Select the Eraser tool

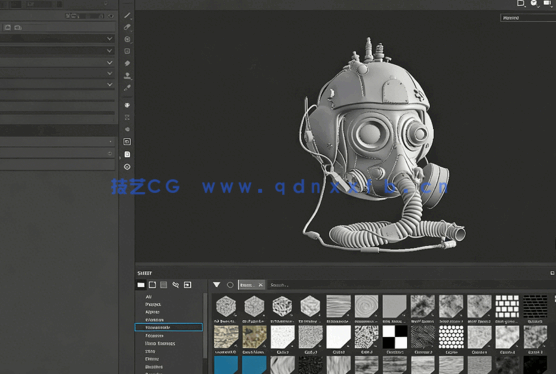[127, 27]
